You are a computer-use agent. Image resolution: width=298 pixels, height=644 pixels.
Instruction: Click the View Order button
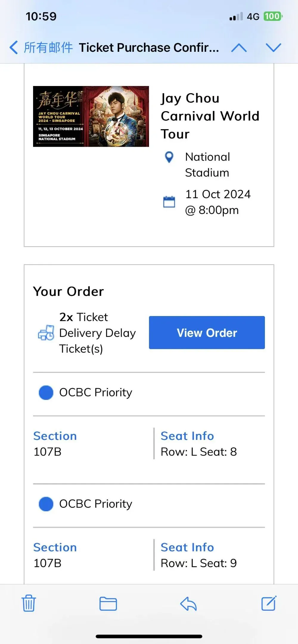[x=207, y=332]
